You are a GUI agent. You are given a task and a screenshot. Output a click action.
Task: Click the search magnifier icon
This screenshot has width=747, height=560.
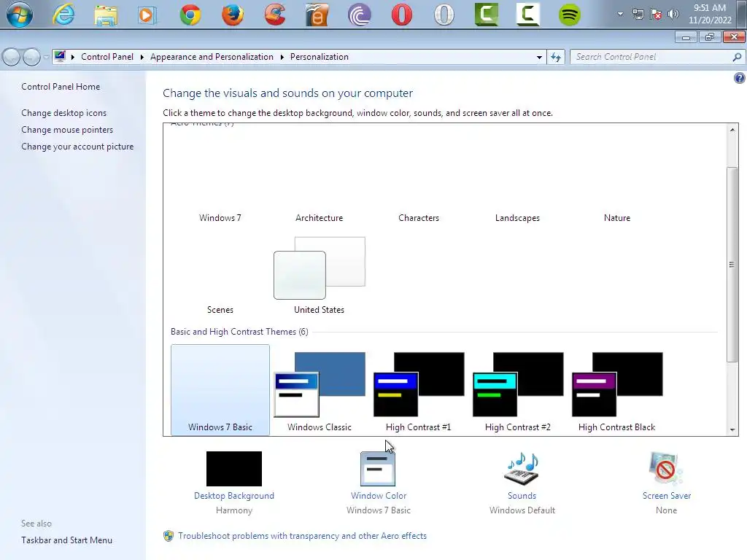737,57
